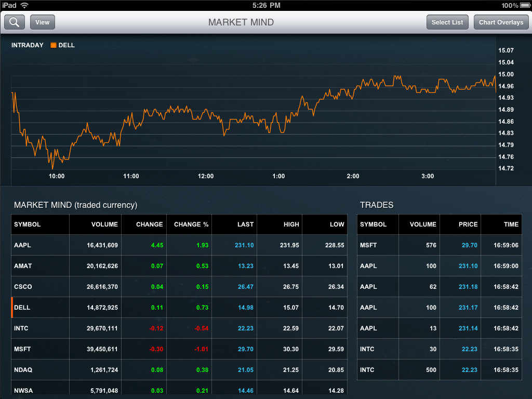
Task: Choose the CSCO symbol row
Action: (x=179, y=287)
